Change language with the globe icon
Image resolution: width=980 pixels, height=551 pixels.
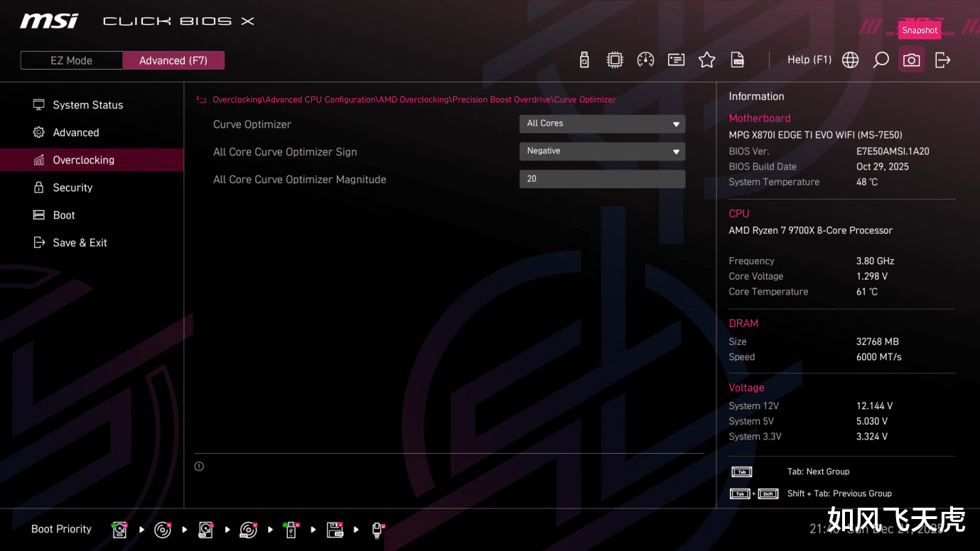tap(850, 60)
